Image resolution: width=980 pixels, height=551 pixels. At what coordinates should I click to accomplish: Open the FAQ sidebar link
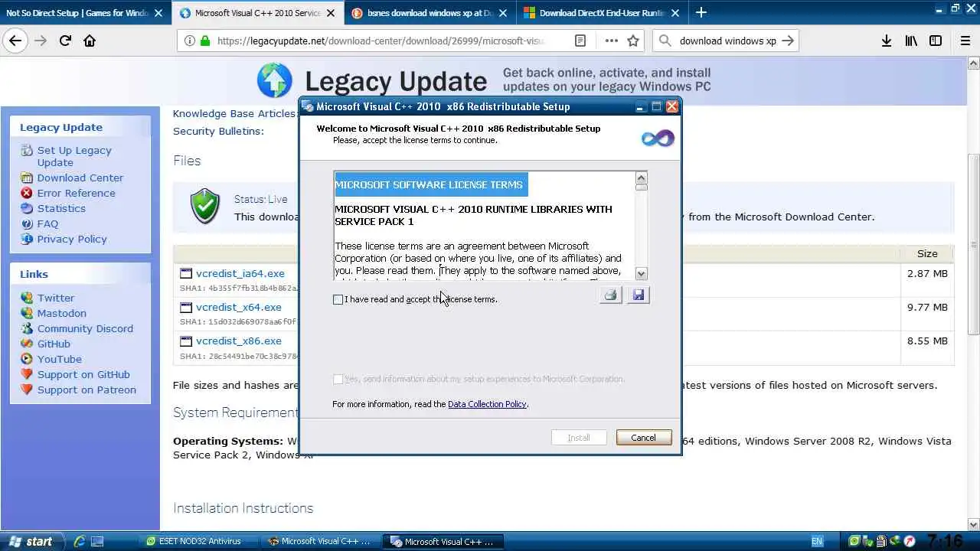47,223
